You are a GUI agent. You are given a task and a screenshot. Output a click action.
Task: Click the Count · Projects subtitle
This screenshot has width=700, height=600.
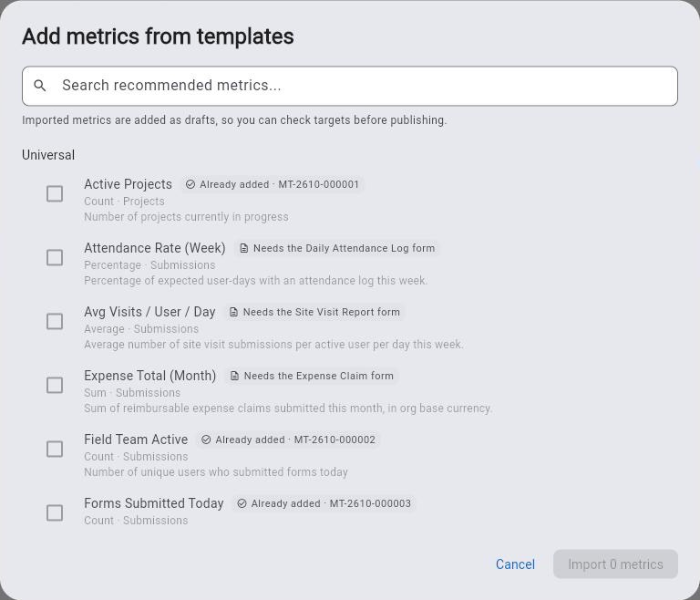click(124, 202)
